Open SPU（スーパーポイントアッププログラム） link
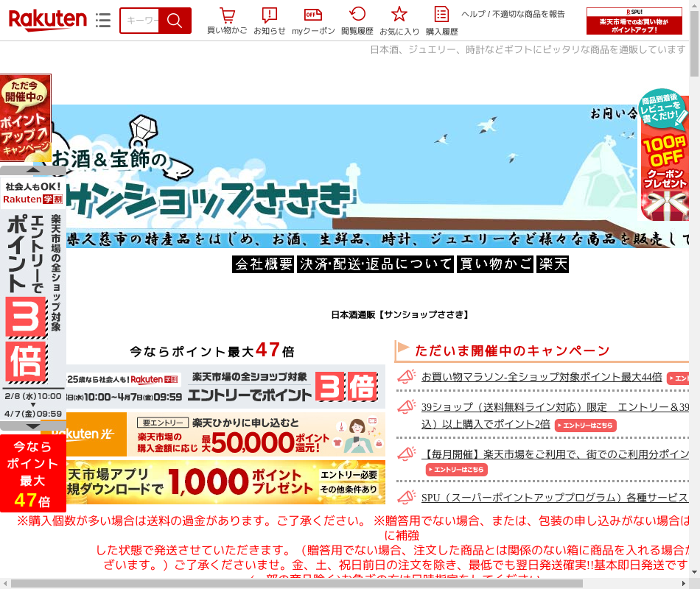 [555, 498]
